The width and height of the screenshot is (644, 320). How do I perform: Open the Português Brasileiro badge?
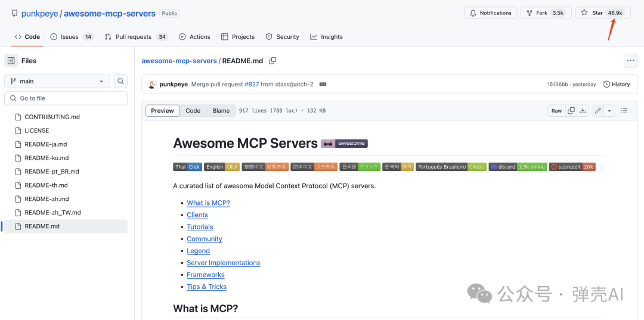451,167
